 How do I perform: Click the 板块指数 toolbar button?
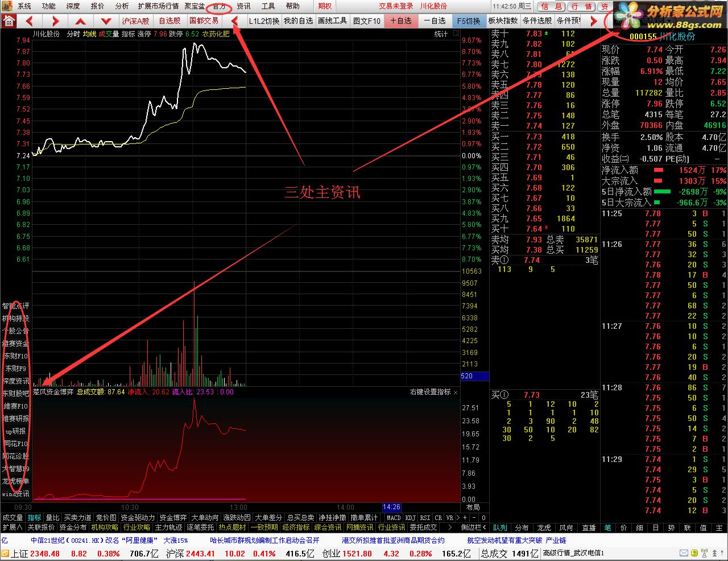tap(503, 21)
